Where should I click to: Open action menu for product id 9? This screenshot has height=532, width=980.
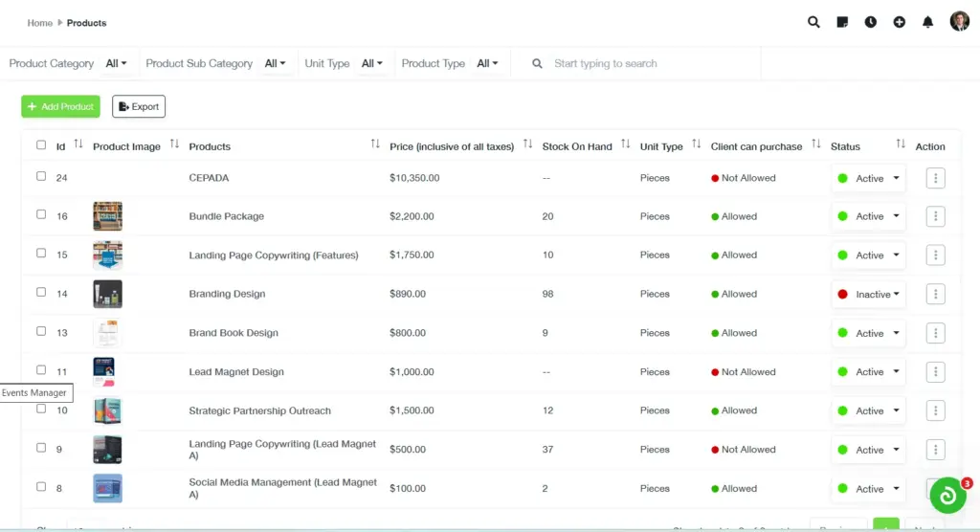[935, 450]
